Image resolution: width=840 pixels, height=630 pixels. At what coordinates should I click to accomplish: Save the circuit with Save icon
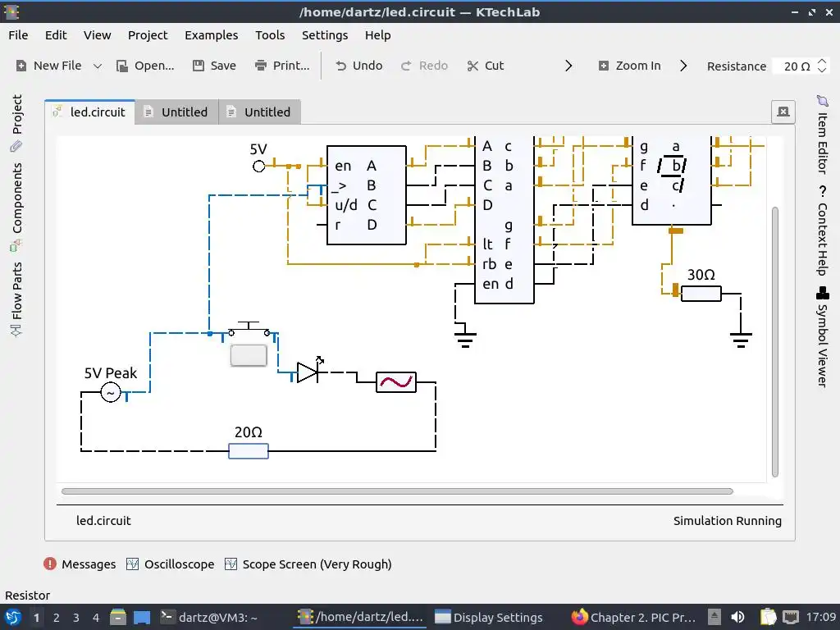pos(199,66)
